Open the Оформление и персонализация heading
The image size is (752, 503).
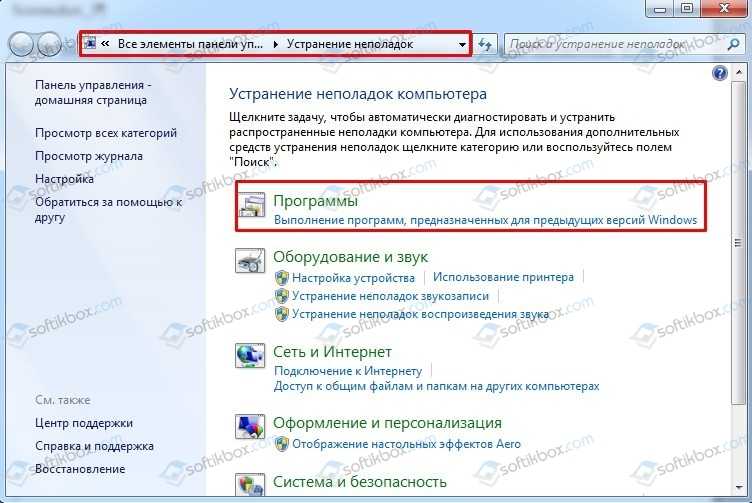387,423
